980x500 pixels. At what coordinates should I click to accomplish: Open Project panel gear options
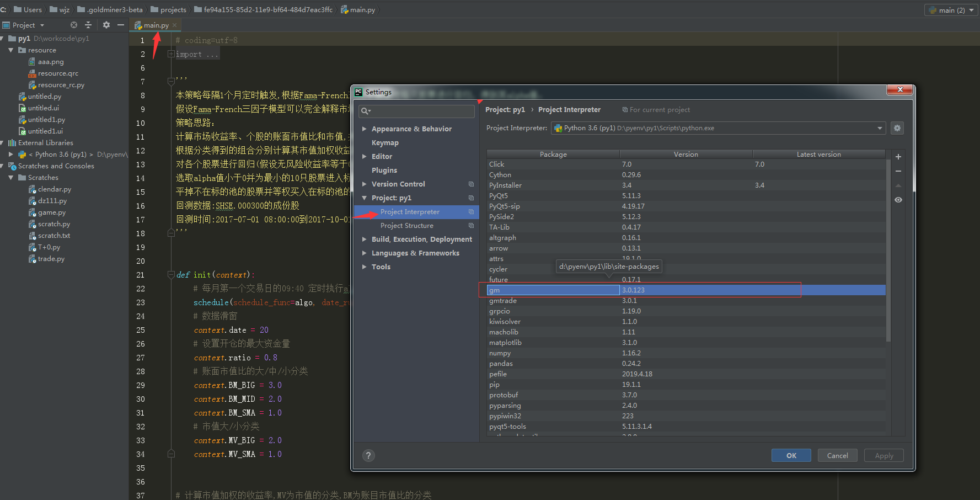pos(106,25)
